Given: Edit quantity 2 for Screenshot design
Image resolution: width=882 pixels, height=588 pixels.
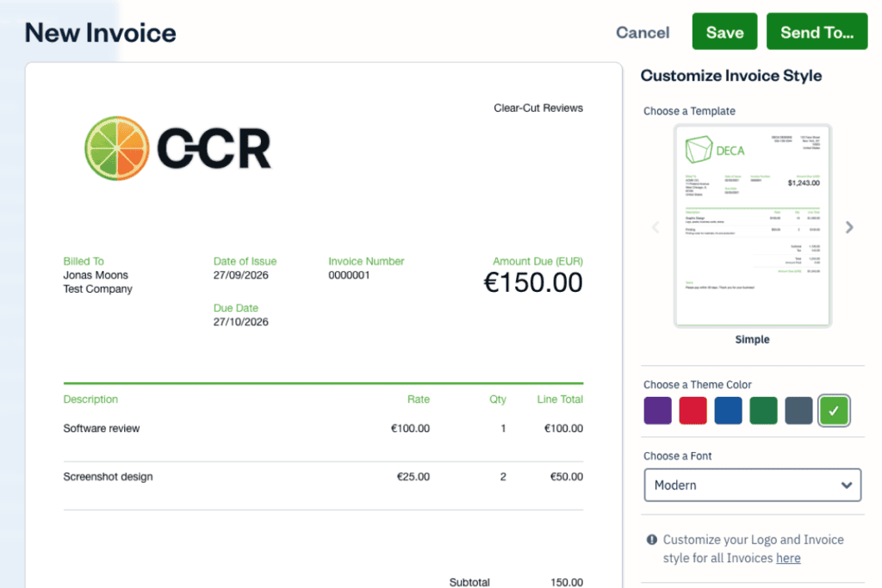Looking at the screenshot, I should [503, 477].
